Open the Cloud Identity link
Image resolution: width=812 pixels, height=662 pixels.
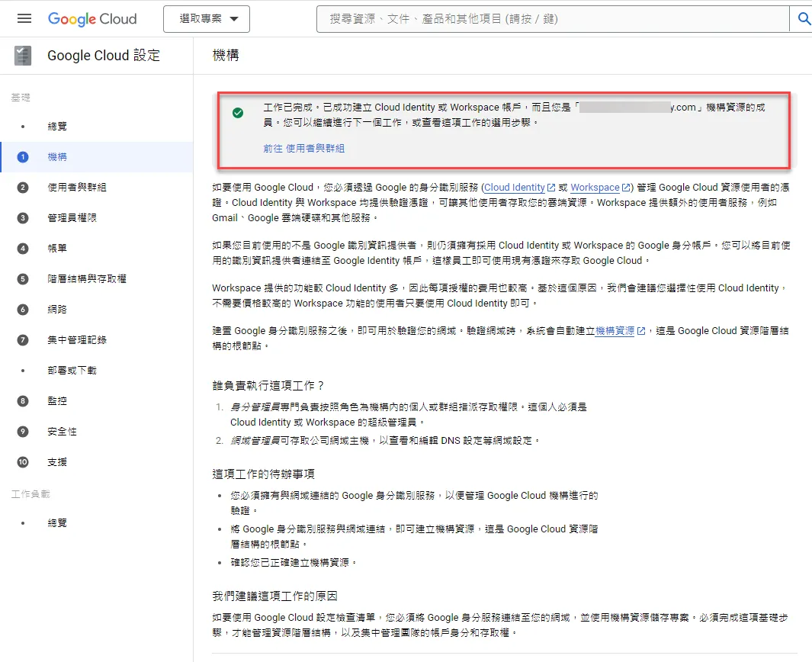[515, 188]
